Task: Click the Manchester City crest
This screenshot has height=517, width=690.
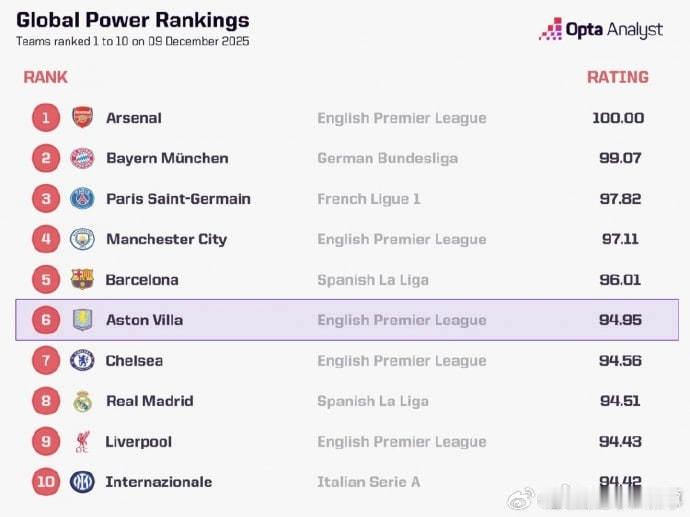Action: 82,239
